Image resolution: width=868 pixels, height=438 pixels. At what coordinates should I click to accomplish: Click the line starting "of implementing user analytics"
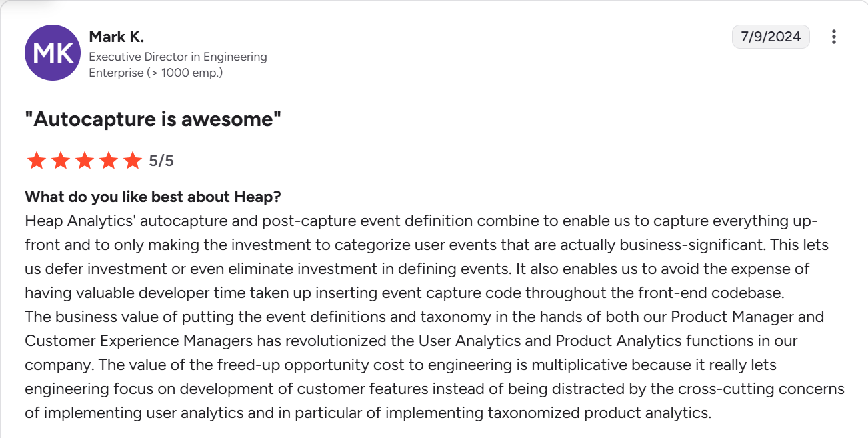pos(368,413)
